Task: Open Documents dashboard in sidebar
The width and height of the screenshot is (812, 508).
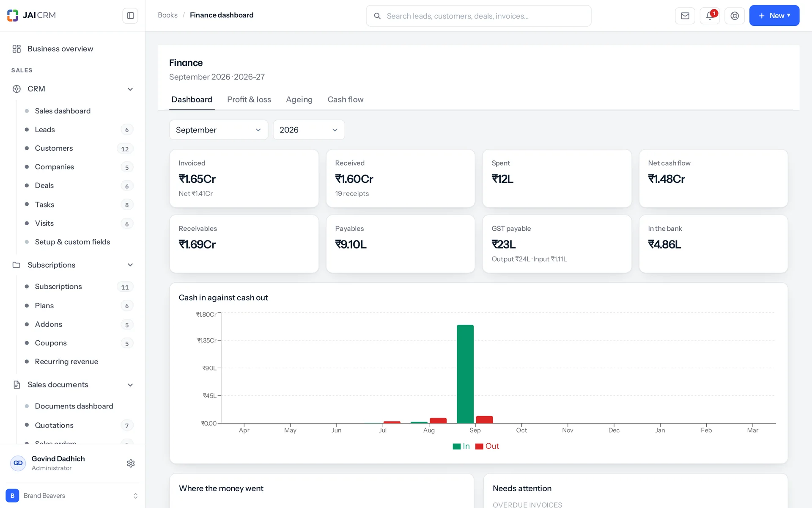Action: tap(74, 406)
